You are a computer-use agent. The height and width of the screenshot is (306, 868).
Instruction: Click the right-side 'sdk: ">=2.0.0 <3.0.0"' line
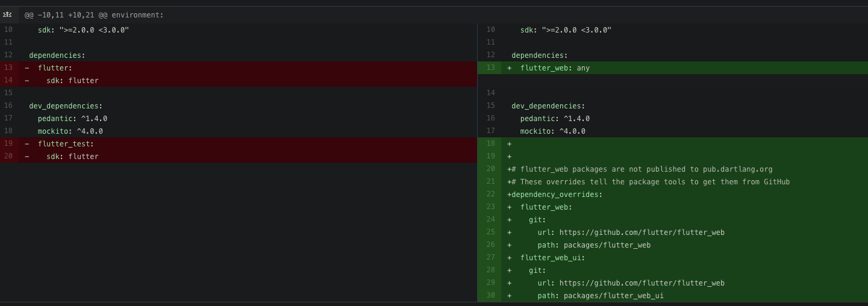(x=566, y=30)
